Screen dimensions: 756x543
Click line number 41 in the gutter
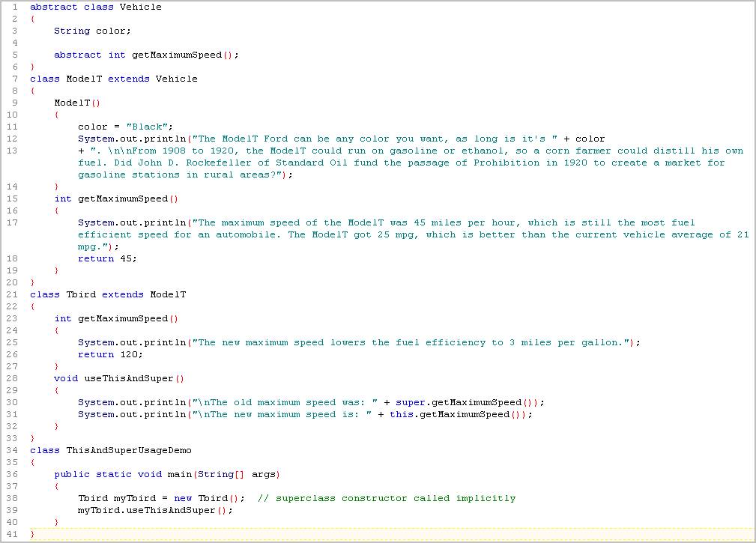tap(12, 534)
